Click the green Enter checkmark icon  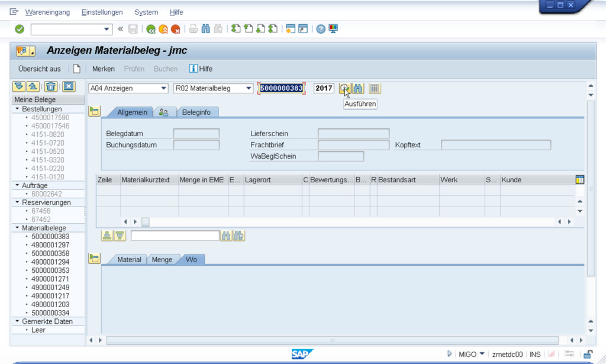[x=20, y=29]
